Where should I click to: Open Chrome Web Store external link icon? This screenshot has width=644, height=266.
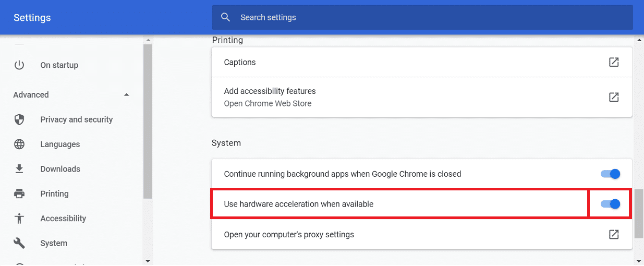click(x=614, y=97)
